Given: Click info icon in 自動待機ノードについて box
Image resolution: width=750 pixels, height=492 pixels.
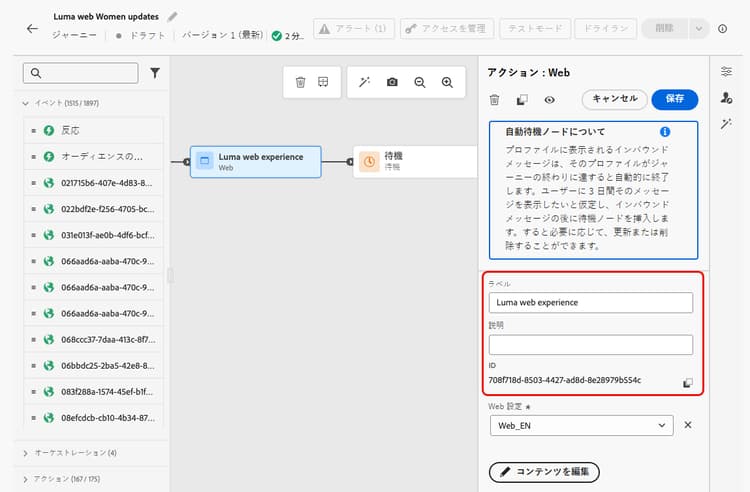Looking at the screenshot, I should (665, 131).
